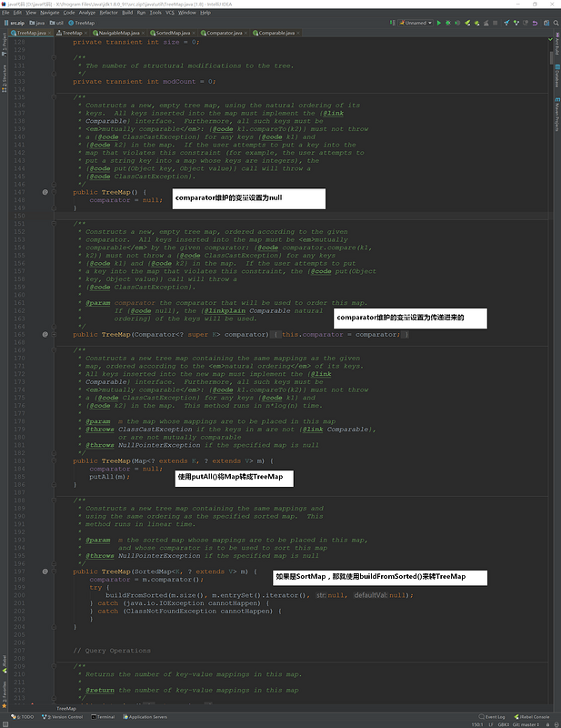Open the Database side panel
561x728 pixels.
click(x=556, y=76)
